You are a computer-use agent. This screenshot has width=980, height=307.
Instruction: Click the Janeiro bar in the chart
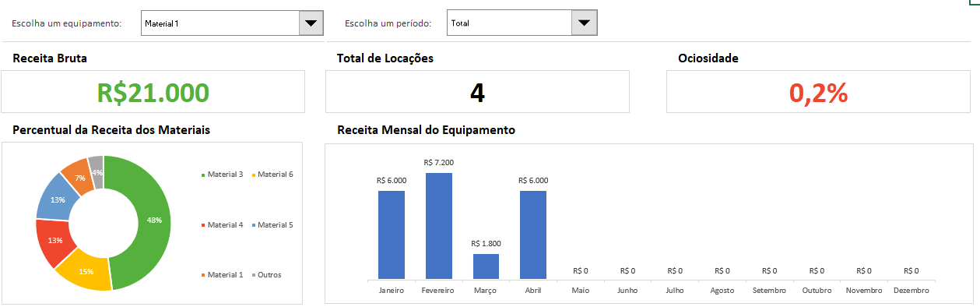point(392,235)
